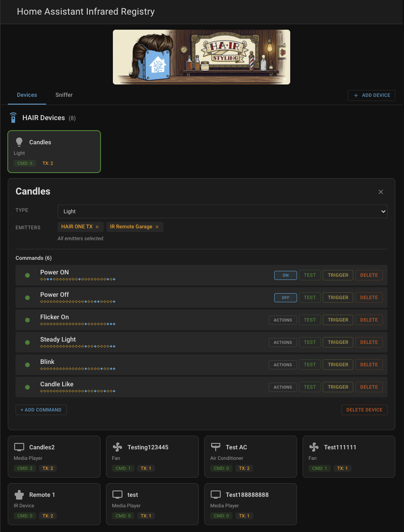Trigger the Candle Like command

point(338,387)
